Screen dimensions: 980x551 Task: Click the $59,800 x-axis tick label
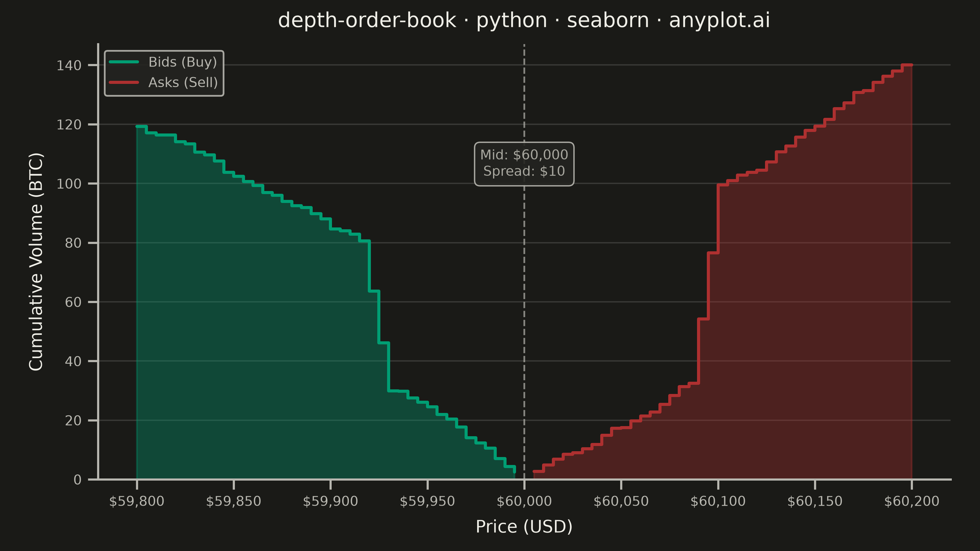(x=137, y=501)
